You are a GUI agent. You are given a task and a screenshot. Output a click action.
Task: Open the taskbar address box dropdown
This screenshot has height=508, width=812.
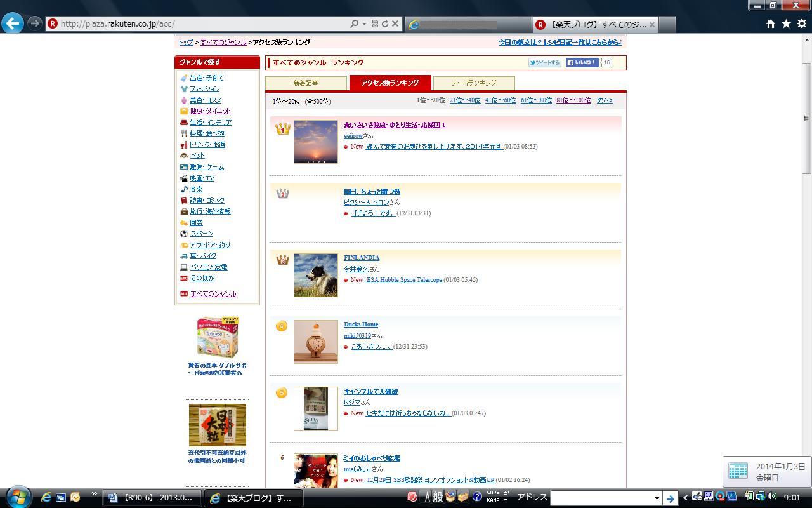point(657,498)
